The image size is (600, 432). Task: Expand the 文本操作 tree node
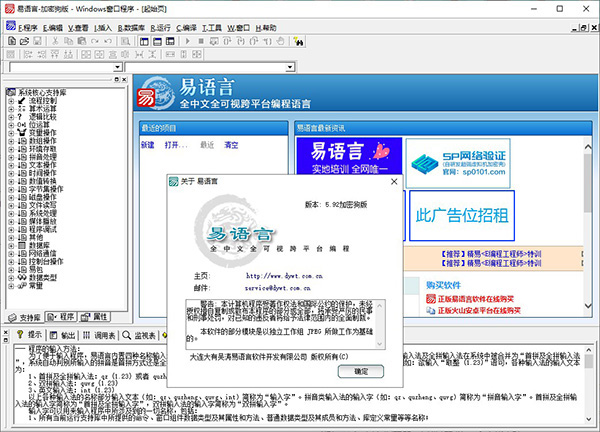11,165
